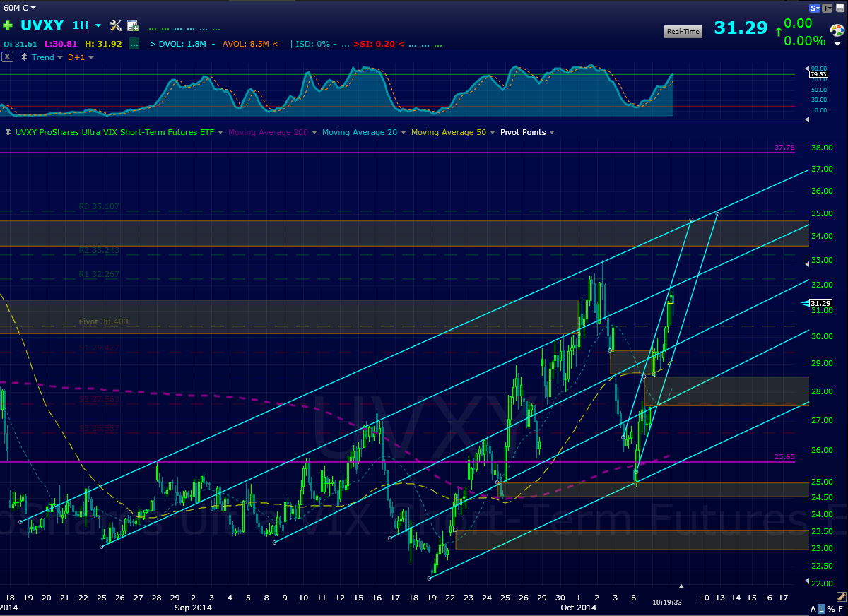Click the 37.78 horizontal line label

point(785,148)
